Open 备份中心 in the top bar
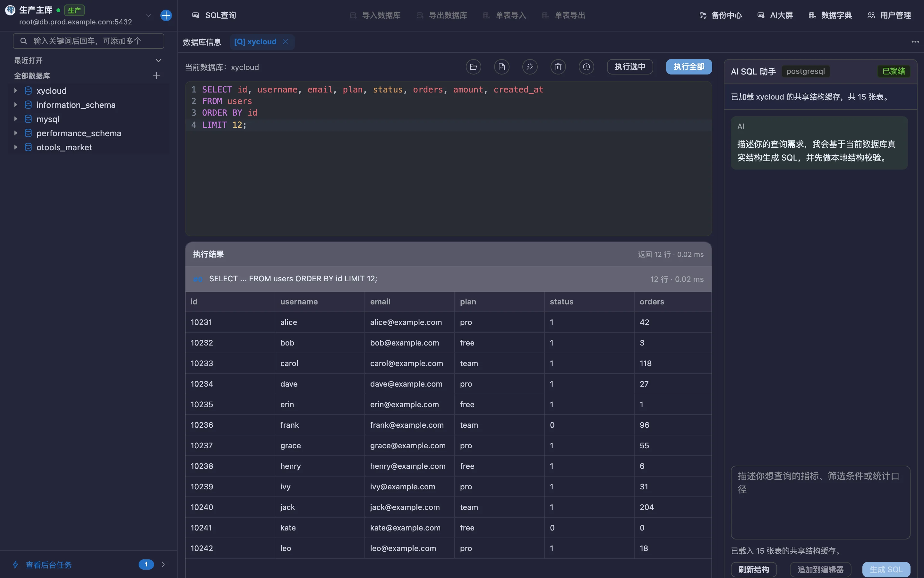Viewport: 924px width, 578px height. (x=721, y=15)
